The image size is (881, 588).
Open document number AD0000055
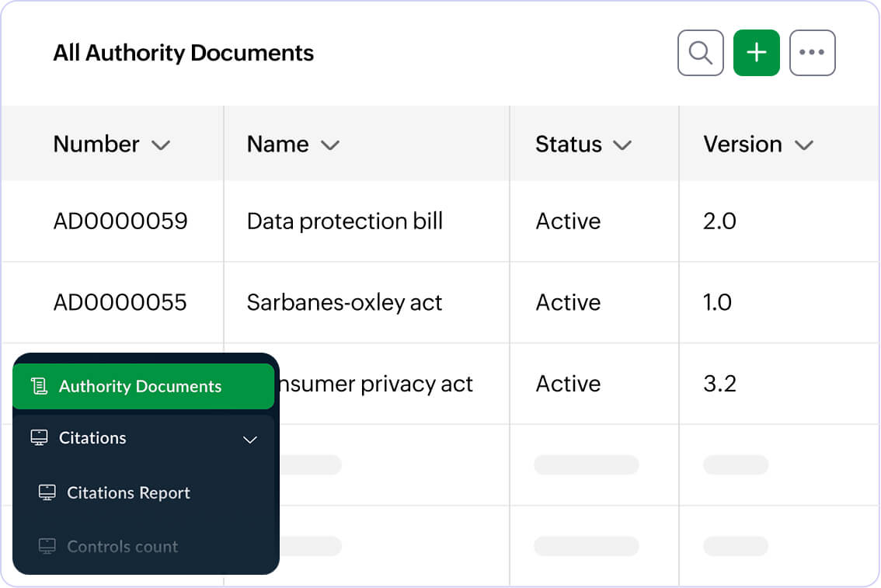pyautogui.click(x=120, y=302)
